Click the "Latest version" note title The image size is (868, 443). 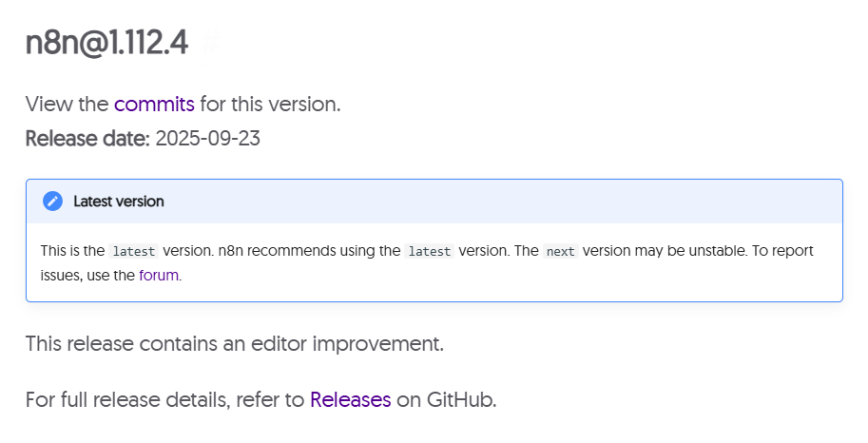(x=119, y=202)
